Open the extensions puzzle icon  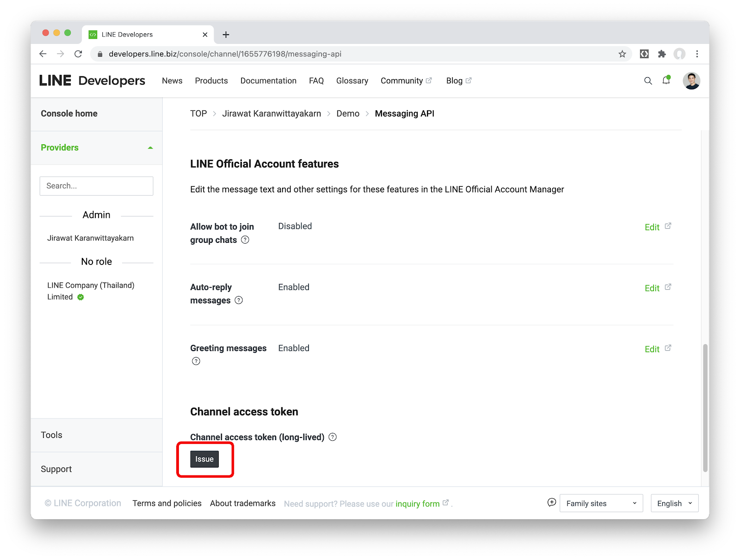pos(662,54)
